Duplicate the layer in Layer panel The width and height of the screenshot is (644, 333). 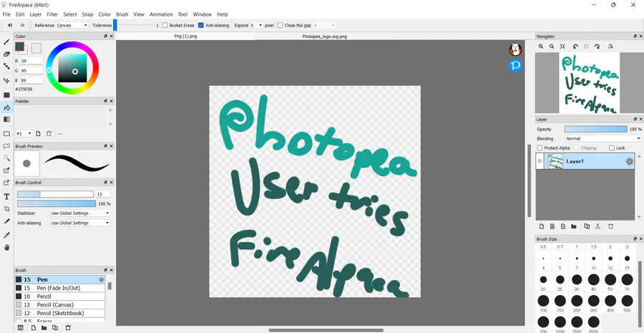coord(587,226)
